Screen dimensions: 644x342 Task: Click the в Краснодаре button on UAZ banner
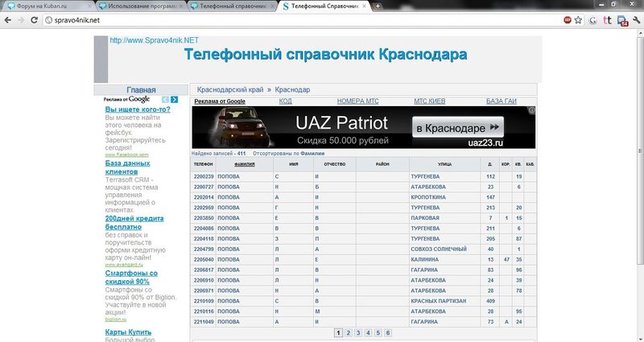point(459,128)
